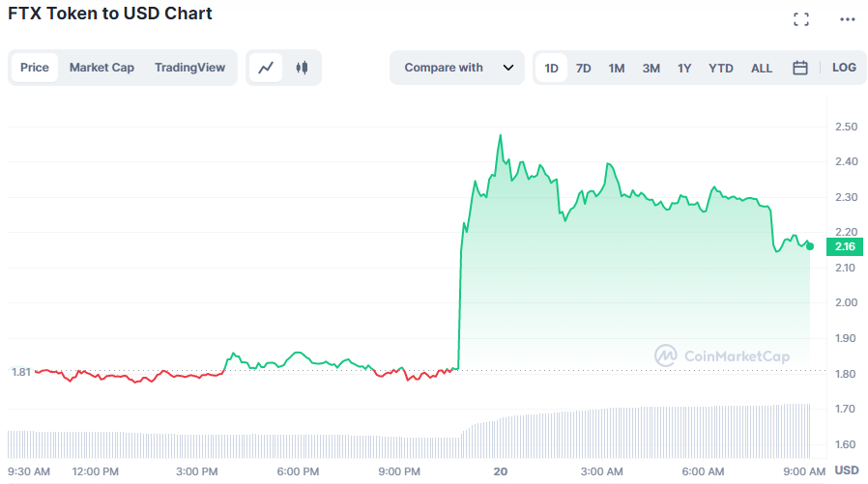This screenshot has height=484, width=868.
Task: Switch to the Market Cap tab
Action: point(101,68)
